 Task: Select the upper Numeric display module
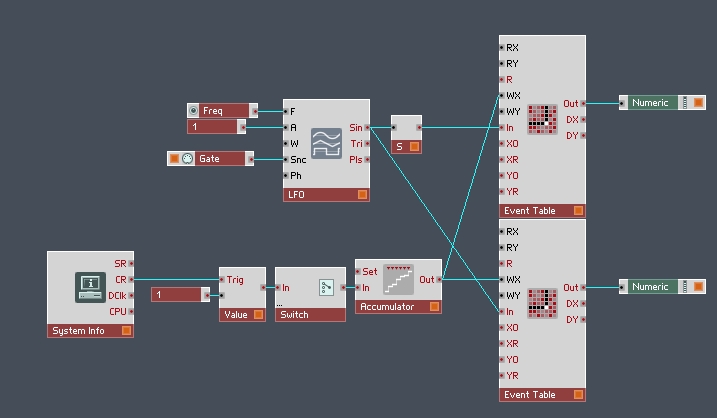pyautogui.click(x=662, y=102)
